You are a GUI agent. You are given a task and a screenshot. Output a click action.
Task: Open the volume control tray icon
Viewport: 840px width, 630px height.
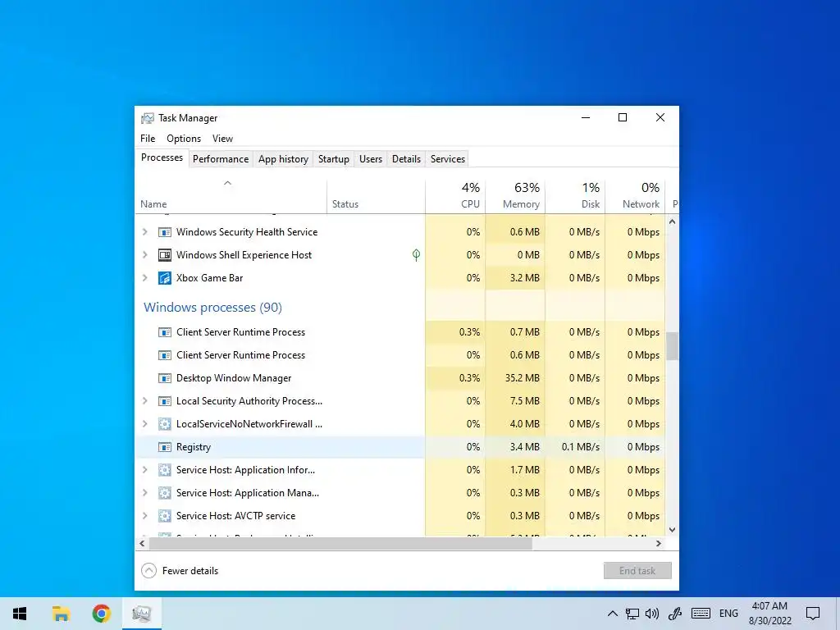652,614
